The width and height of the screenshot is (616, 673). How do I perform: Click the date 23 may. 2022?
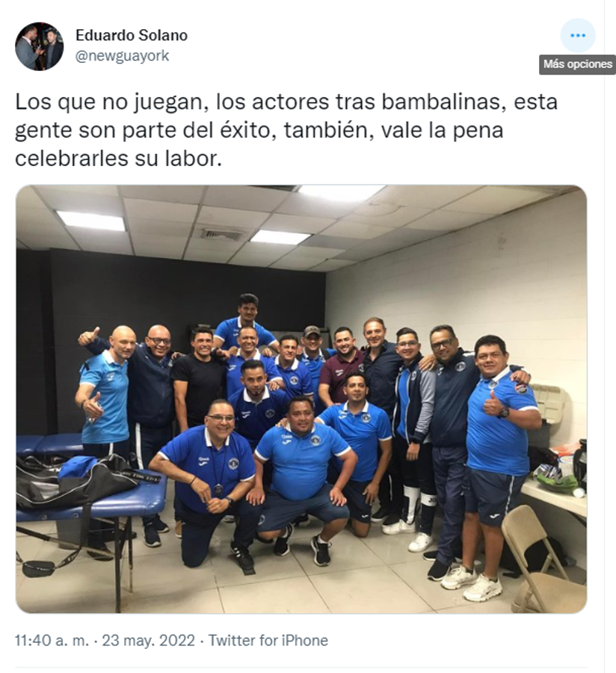click(x=149, y=640)
